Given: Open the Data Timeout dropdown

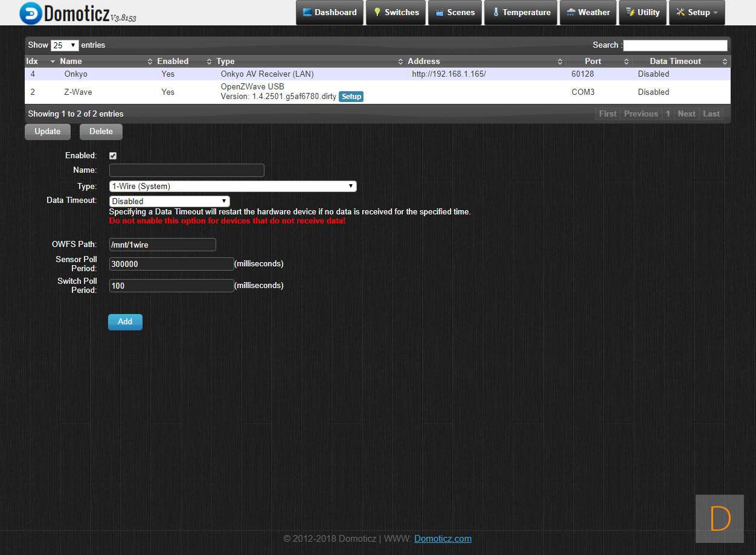Looking at the screenshot, I should [x=169, y=201].
